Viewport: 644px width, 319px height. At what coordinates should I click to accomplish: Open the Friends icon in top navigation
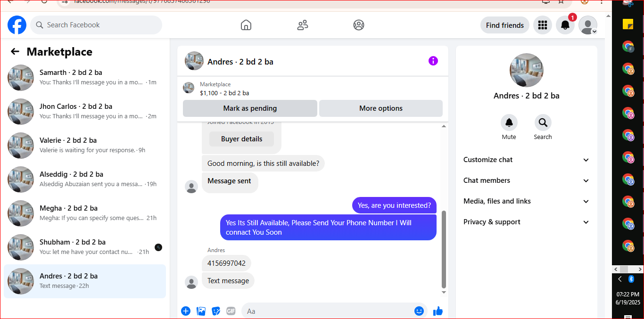[303, 25]
